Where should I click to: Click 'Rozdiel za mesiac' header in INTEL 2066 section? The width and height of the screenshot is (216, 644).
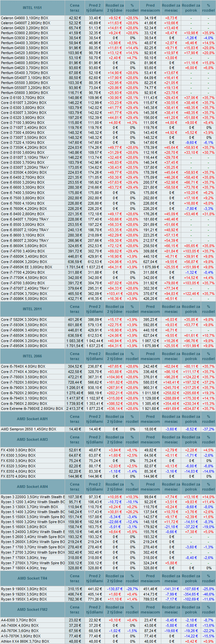coord(171,356)
